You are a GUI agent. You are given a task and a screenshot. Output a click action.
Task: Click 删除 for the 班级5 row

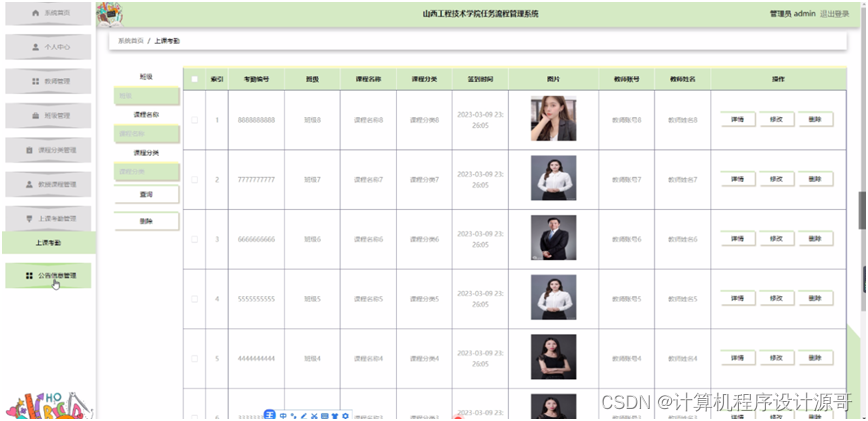[x=815, y=298]
